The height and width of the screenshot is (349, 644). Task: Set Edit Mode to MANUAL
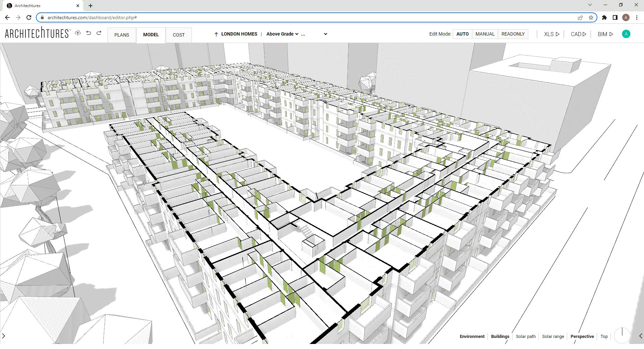point(485,34)
